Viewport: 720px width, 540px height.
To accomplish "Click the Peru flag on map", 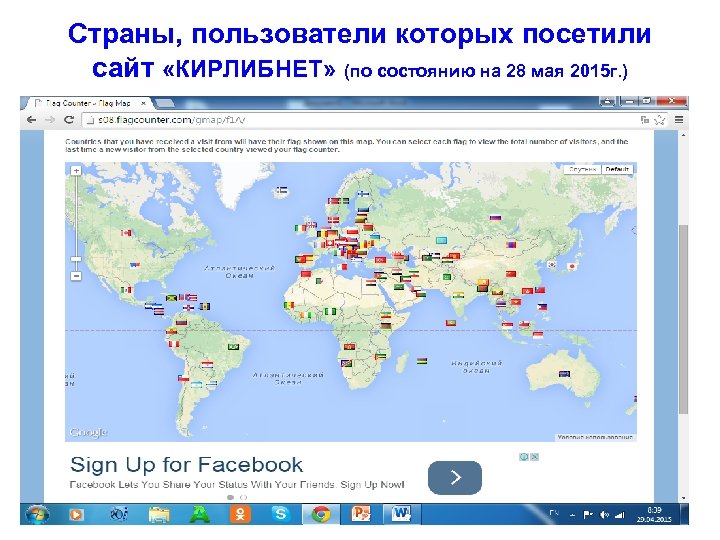I will (174, 343).
